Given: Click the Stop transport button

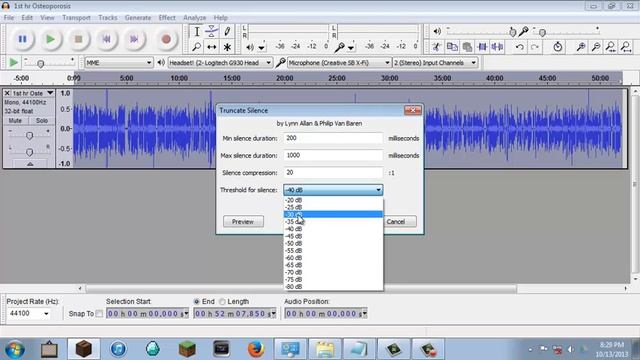Looking at the screenshot, I should pos(78,39).
